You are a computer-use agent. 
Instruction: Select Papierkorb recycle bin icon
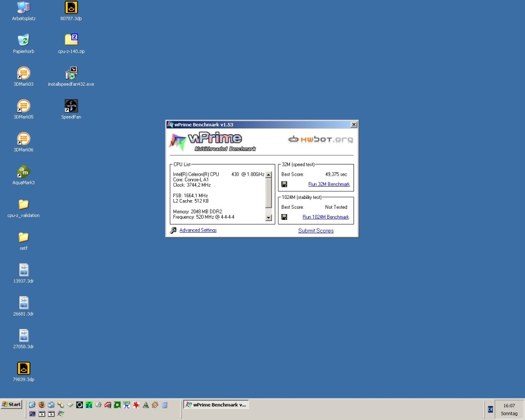pos(23,44)
